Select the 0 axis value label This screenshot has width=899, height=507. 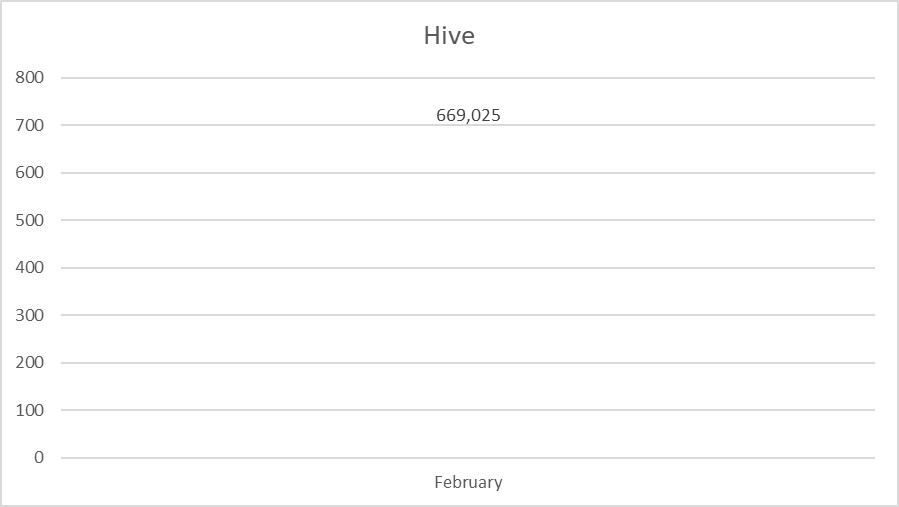(38, 458)
